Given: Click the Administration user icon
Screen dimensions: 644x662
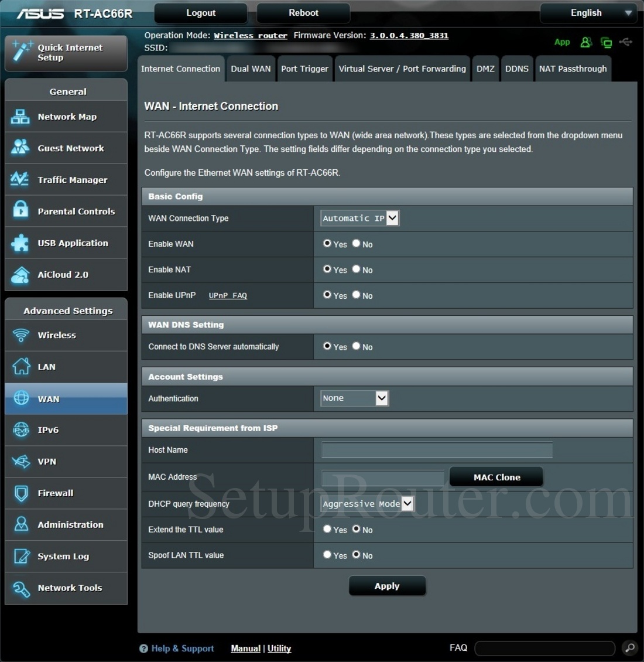Looking at the screenshot, I should 21,524.
